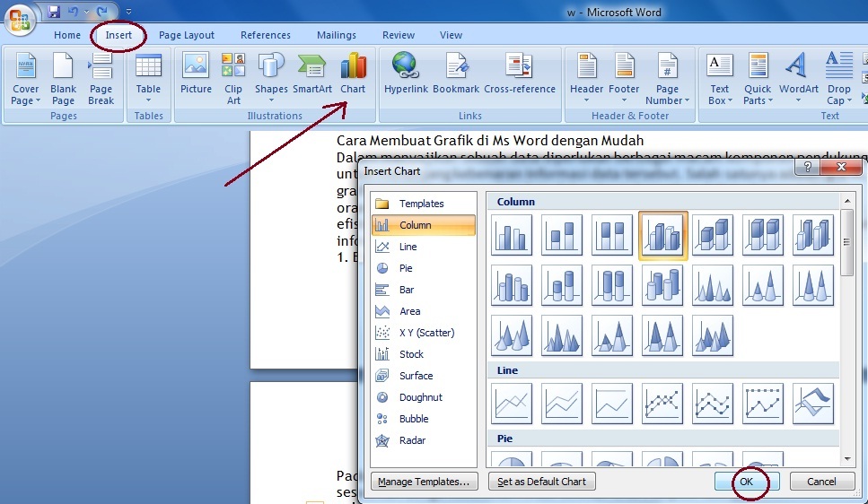Open the References tab
The height and width of the screenshot is (504, 868).
pos(265,35)
